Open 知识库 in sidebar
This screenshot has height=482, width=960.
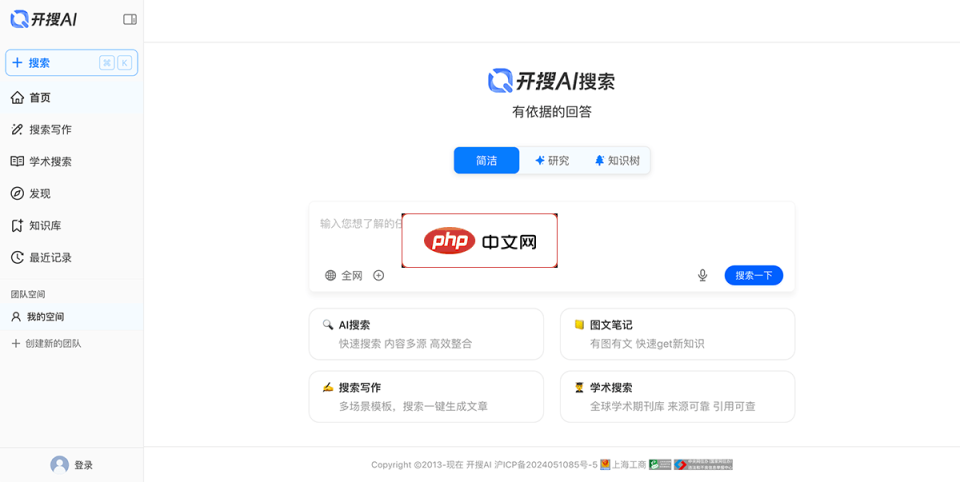[72, 225]
